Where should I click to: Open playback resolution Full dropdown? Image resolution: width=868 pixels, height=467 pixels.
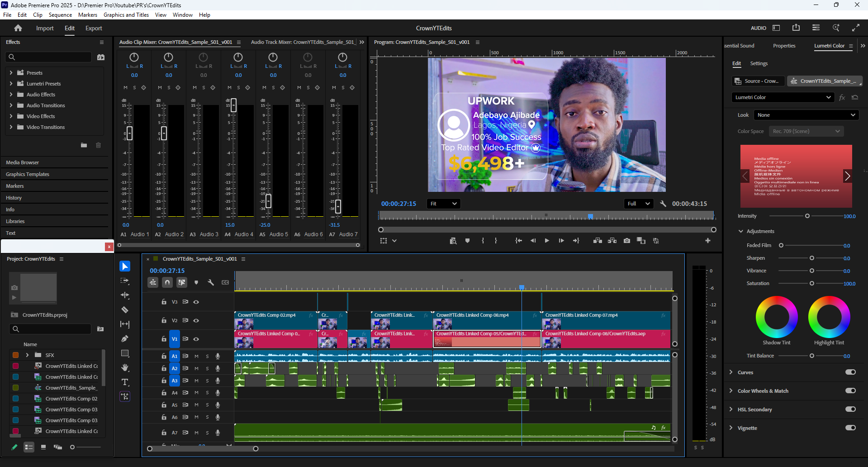[x=639, y=204]
